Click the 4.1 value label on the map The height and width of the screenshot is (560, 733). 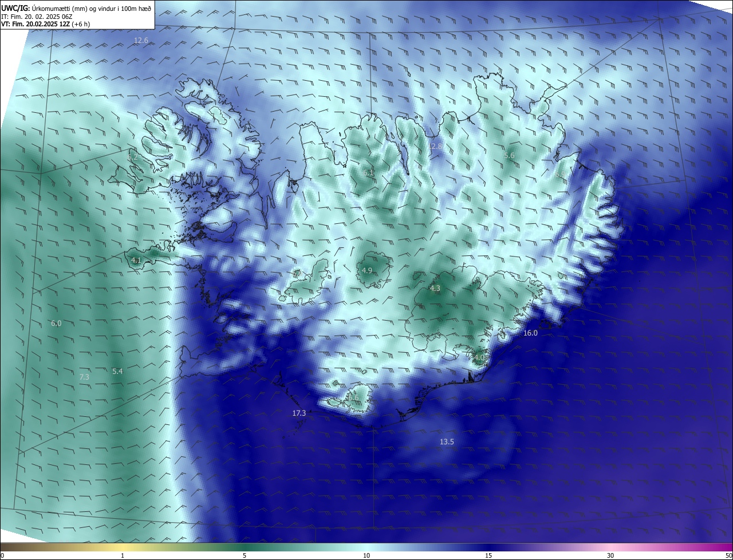pyautogui.click(x=136, y=260)
